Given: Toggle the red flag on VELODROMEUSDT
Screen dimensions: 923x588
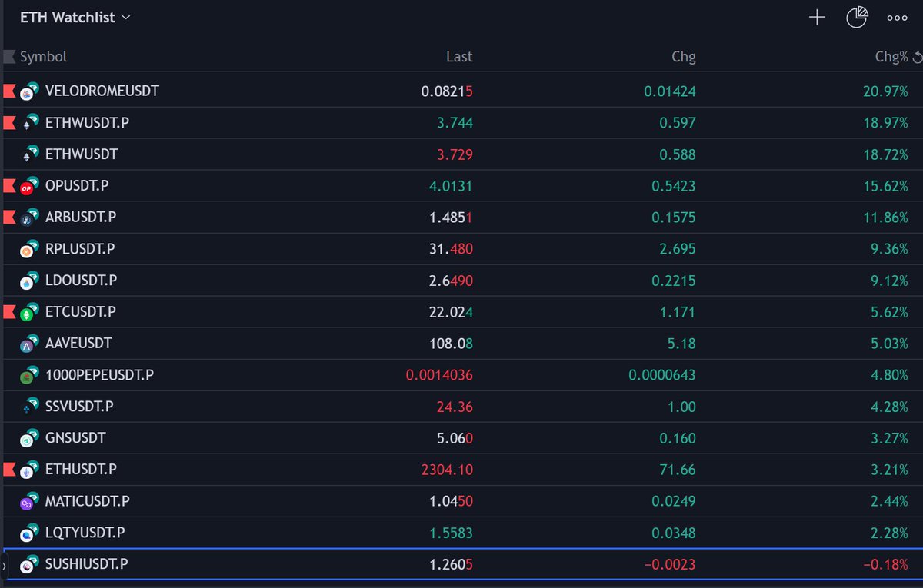Looking at the screenshot, I should click(x=9, y=91).
